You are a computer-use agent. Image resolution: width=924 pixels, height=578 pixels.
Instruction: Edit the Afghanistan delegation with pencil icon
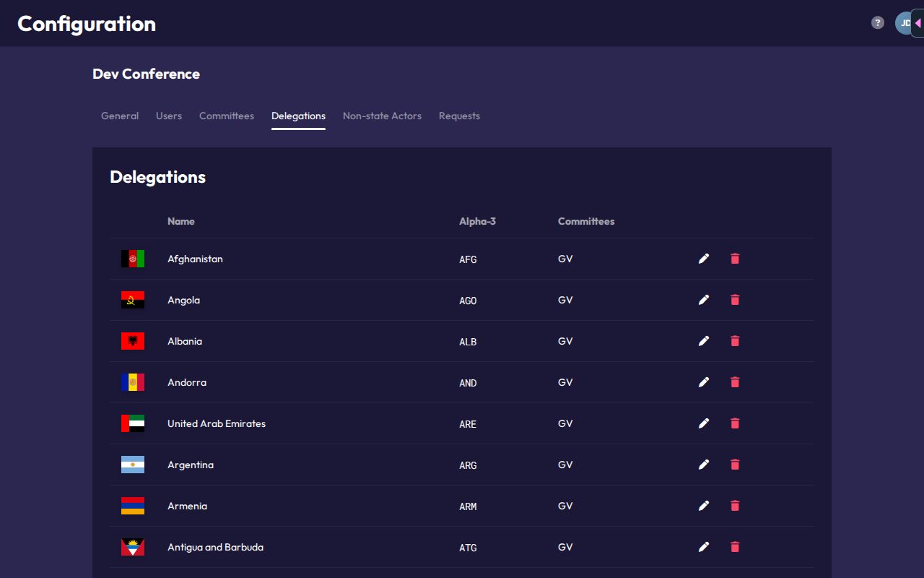704,259
